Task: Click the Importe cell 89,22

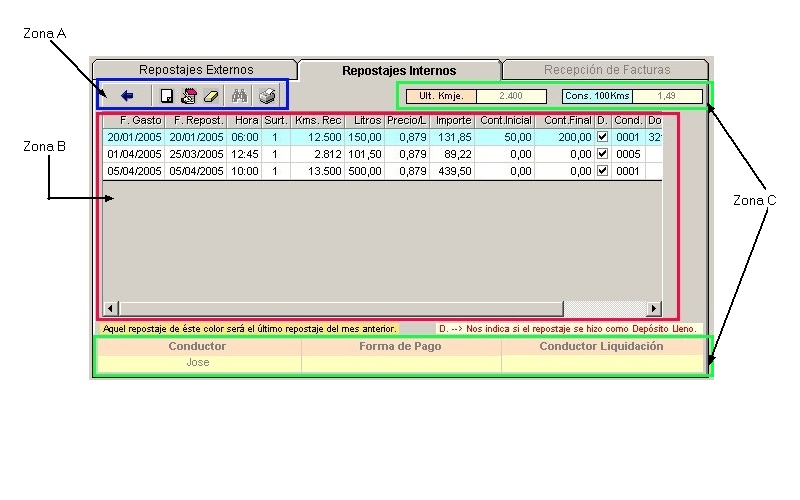Action: click(x=452, y=154)
